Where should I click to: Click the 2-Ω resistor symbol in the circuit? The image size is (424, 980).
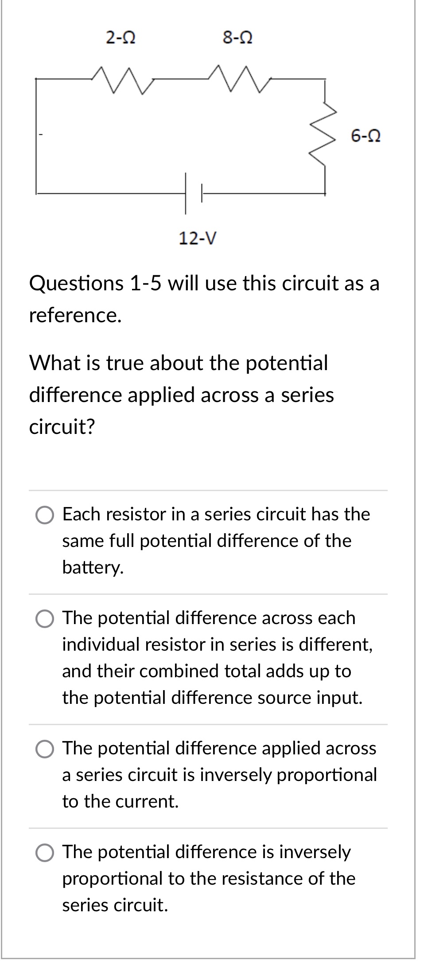121,80
